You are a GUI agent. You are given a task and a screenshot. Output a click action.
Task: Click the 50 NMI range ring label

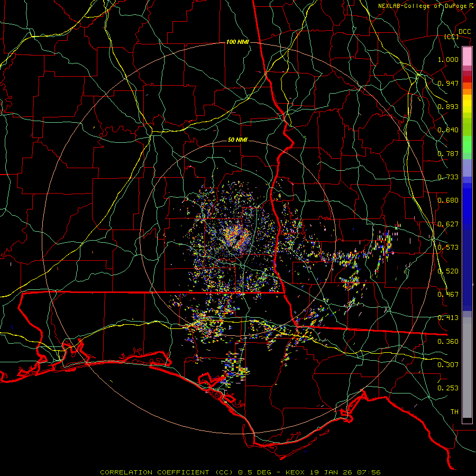pyautogui.click(x=237, y=140)
